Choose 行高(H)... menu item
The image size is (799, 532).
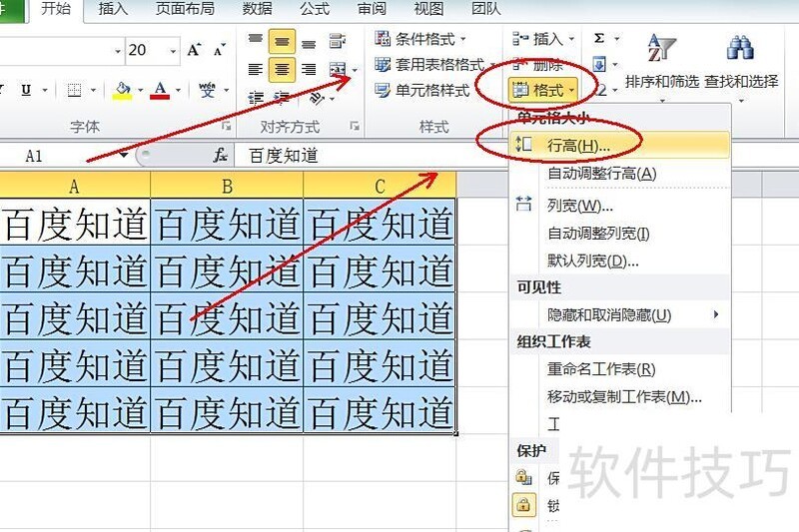(620, 146)
